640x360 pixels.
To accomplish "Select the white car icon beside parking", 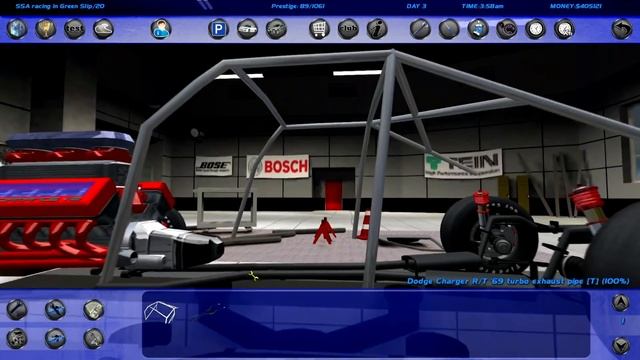I will point(247,29).
